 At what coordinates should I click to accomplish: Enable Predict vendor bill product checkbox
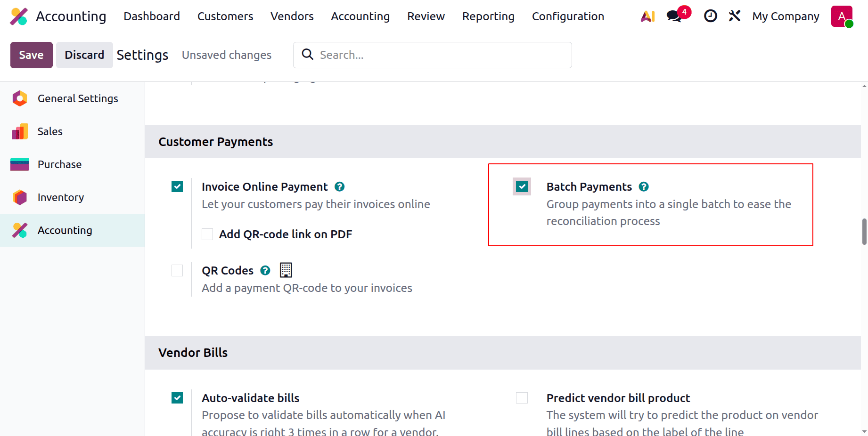(522, 398)
